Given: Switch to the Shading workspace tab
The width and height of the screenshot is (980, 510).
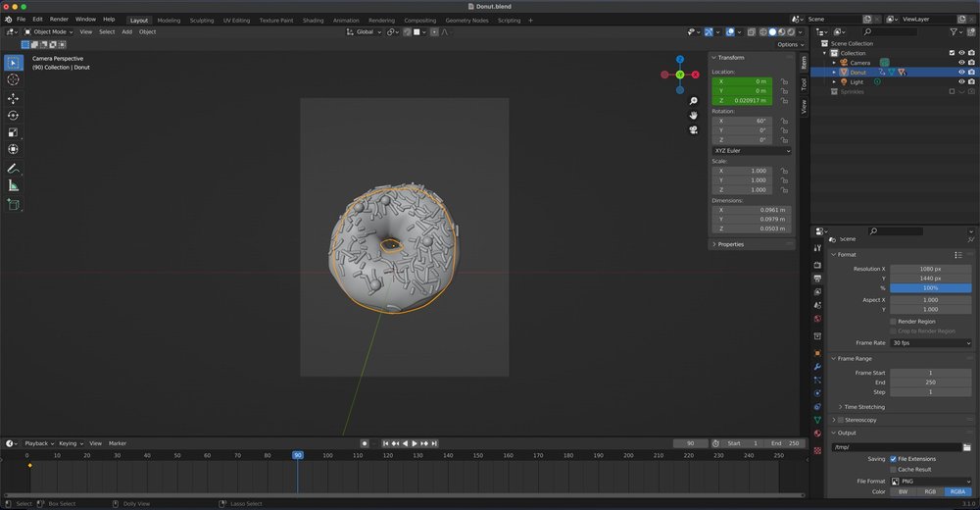Looking at the screenshot, I should (314, 21).
